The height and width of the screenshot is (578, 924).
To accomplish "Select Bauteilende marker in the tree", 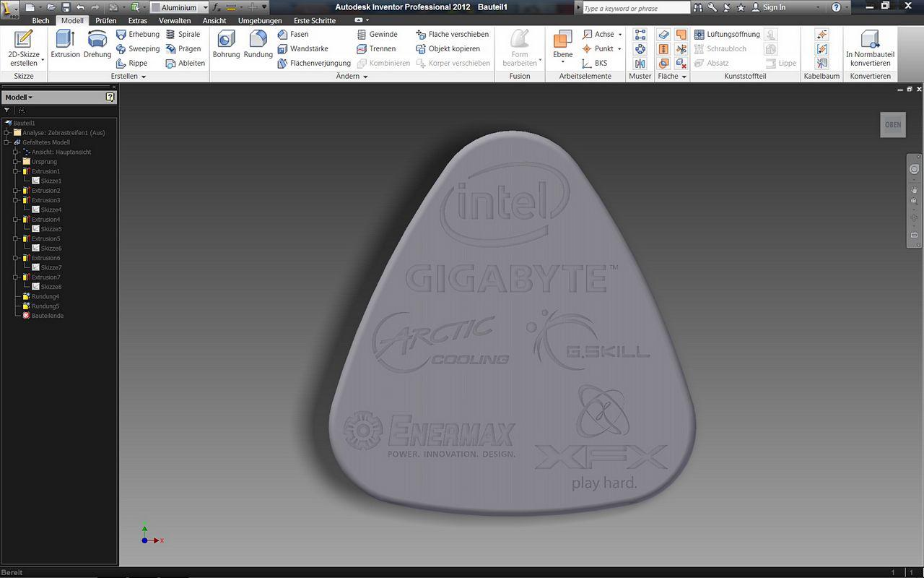I will point(43,316).
